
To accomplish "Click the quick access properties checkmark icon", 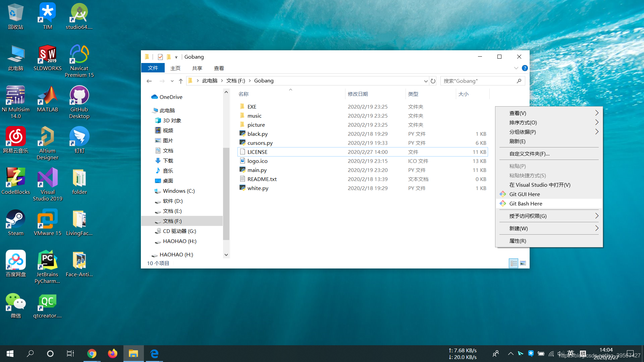I will (x=160, y=57).
